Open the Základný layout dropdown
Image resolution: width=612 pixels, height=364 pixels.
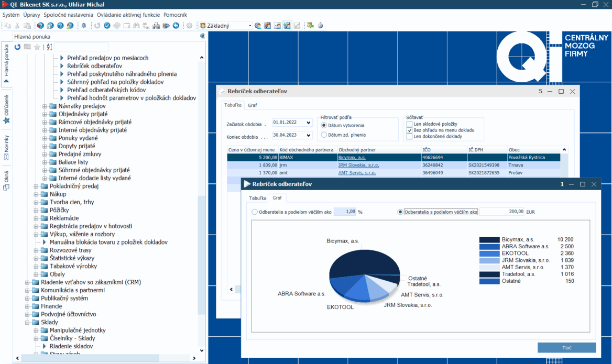(249, 26)
